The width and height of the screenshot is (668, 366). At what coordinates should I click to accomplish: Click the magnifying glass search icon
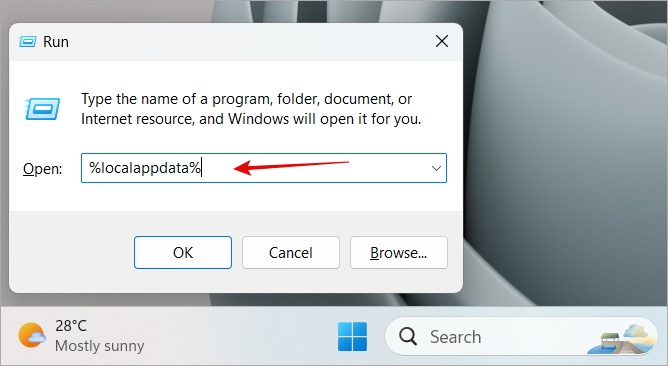[408, 337]
